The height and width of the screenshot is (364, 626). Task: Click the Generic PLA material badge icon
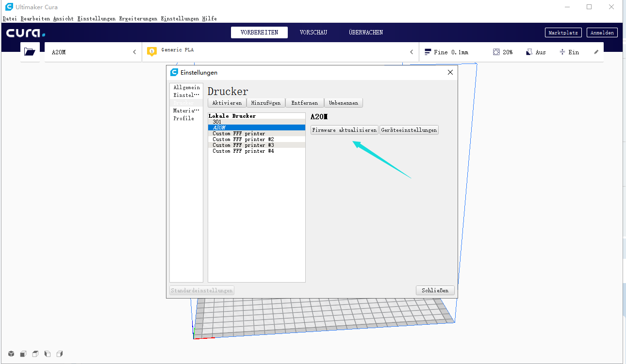point(152,51)
